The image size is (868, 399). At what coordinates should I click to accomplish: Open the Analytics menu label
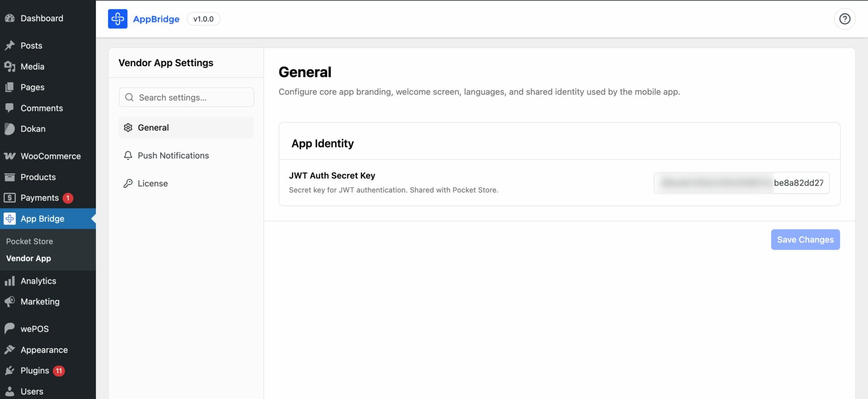(x=38, y=281)
